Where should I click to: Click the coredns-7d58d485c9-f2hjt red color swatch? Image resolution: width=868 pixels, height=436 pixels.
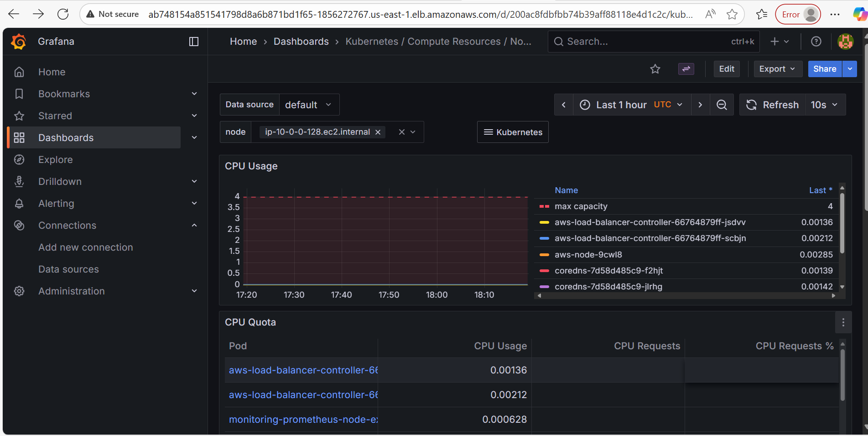[x=544, y=271]
